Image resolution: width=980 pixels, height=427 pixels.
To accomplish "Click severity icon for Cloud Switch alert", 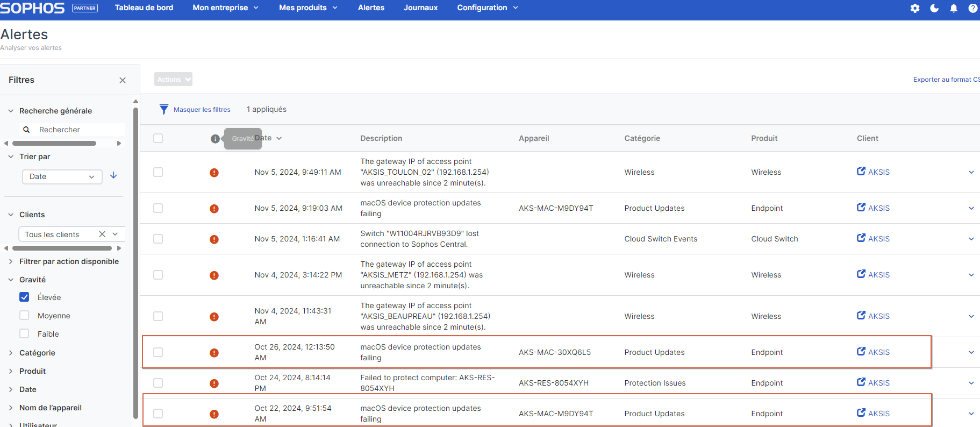I will point(214,239).
